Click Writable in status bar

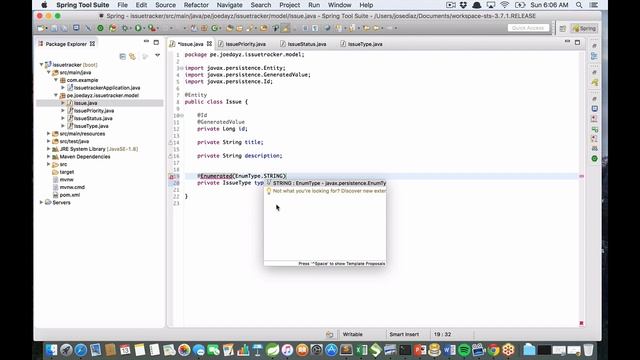pos(353,334)
